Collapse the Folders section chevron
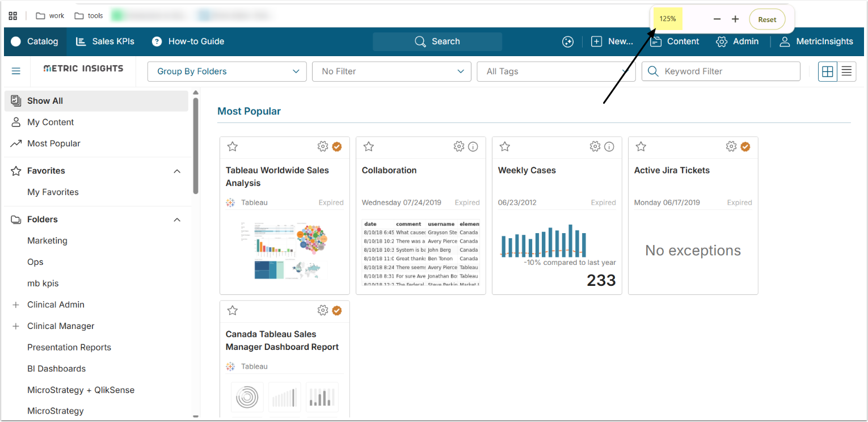Screen dimensions: 868x422 coord(177,220)
